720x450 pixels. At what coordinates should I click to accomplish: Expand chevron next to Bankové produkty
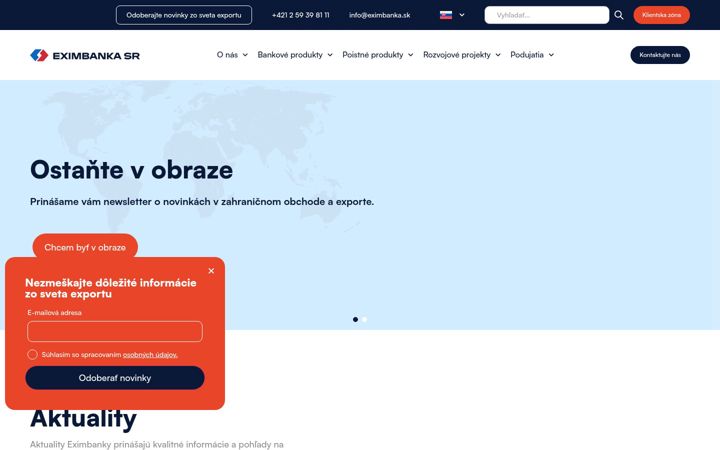click(330, 55)
